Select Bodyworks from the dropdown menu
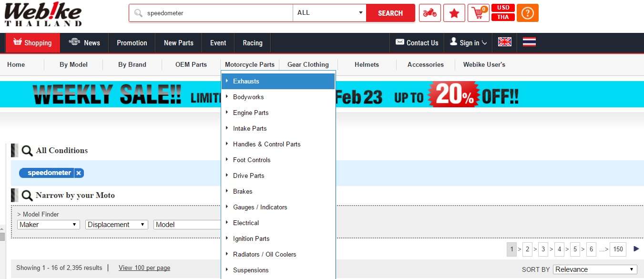This screenshot has height=279, width=644. (278, 97)
